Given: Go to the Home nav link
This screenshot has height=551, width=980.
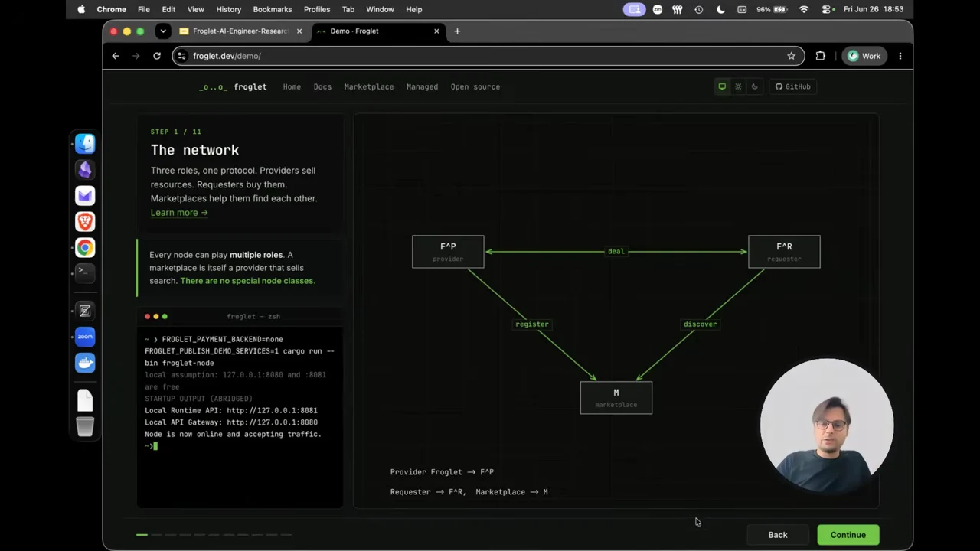Looking at the screenshot, I should pyautogui.click(x=292, y=86).
